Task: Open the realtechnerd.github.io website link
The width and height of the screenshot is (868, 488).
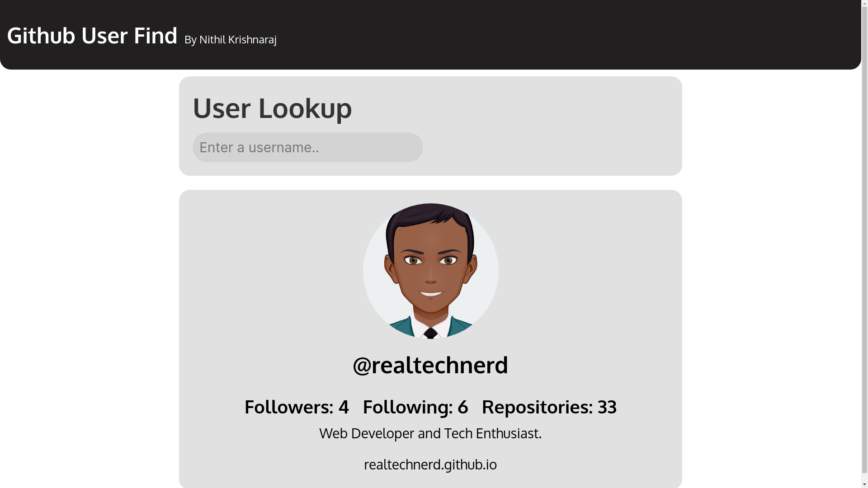Action: click(x=429, y=465)
